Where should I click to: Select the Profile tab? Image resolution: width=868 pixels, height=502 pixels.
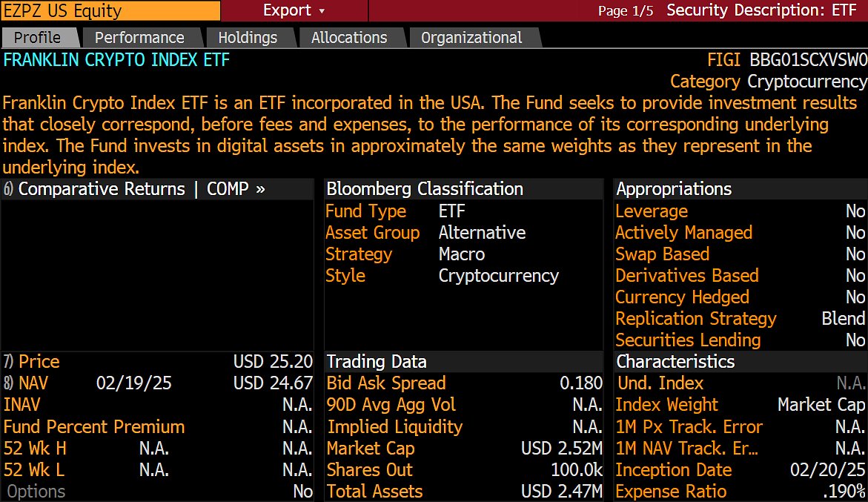tap(38, 38)
